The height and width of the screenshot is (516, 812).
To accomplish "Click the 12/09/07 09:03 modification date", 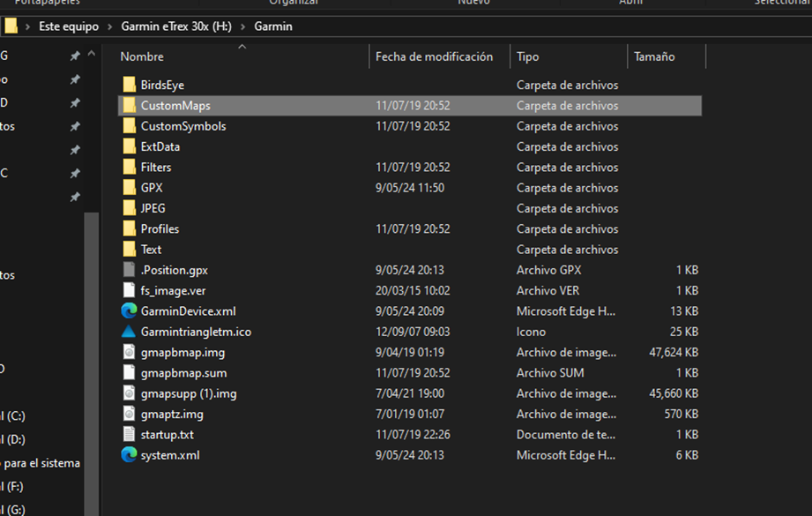I will (x=413, y=332).
